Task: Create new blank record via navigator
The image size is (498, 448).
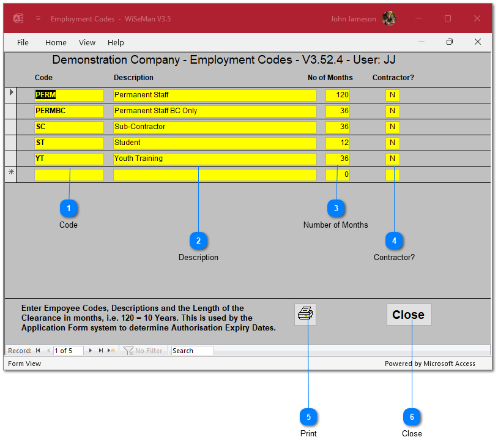Action: [111, 351]
